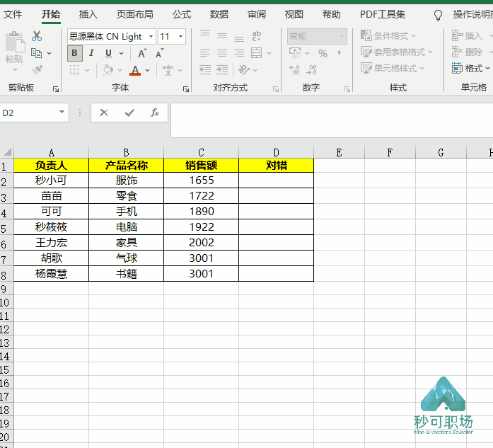Screen dimensions: 493x448
Task: Open font color dropdown arrow
Action: pos(147,70)
